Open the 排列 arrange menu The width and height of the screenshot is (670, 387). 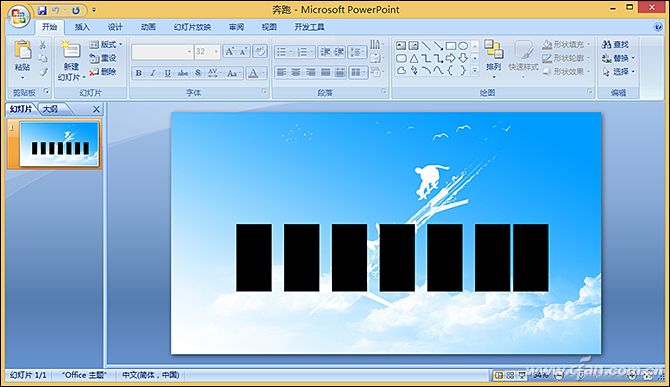[494, 59]
